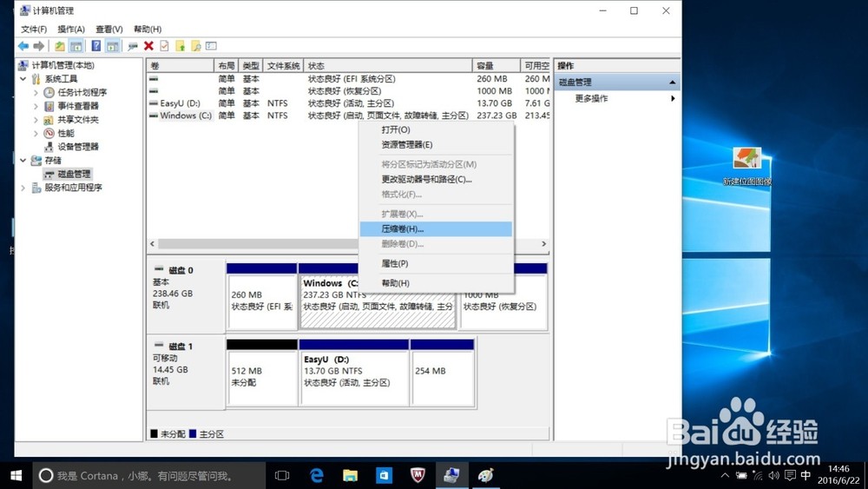Expand the 服务和应用程序 node
Image resolution: width=868 pixels, height=489 pixels.
click(x=23, y=188)
